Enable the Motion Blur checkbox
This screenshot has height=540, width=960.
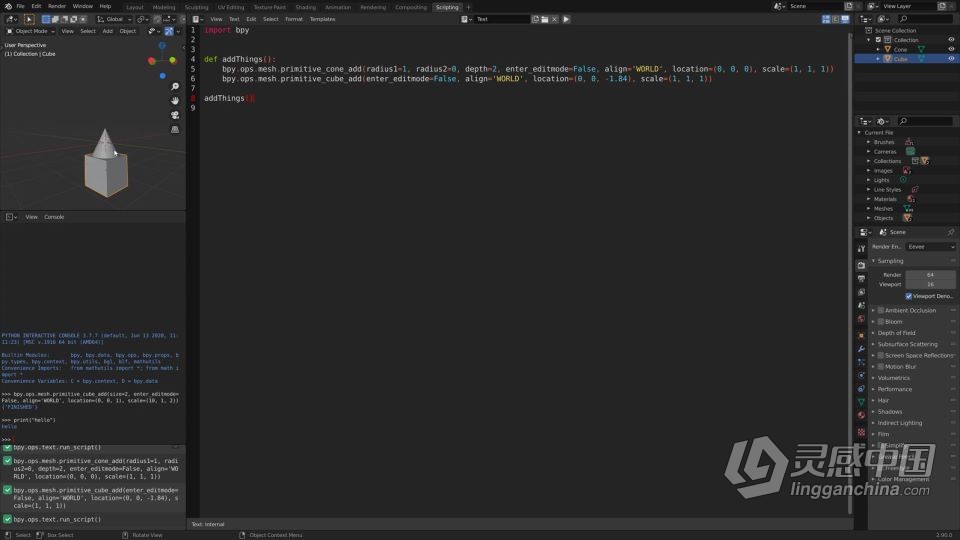pos(880,367)
